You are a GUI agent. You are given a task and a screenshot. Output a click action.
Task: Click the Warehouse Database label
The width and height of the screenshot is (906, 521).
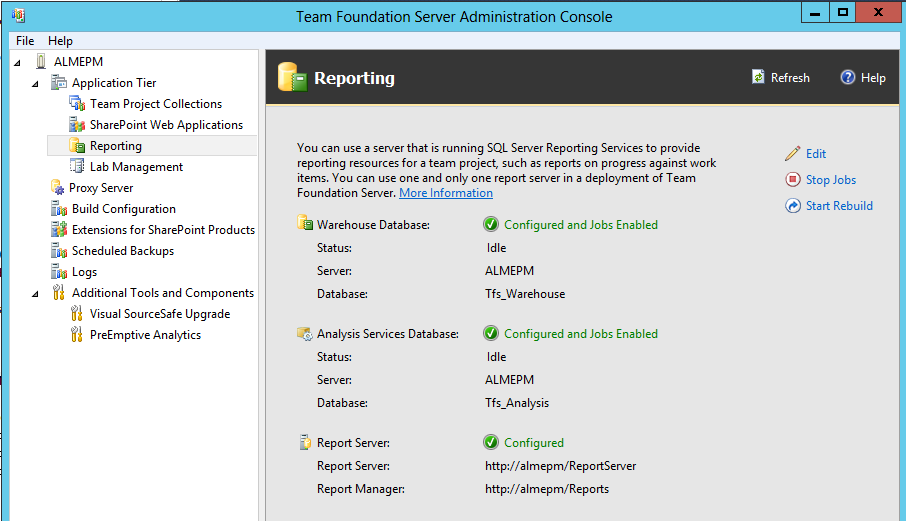click(x=373, y=225)
